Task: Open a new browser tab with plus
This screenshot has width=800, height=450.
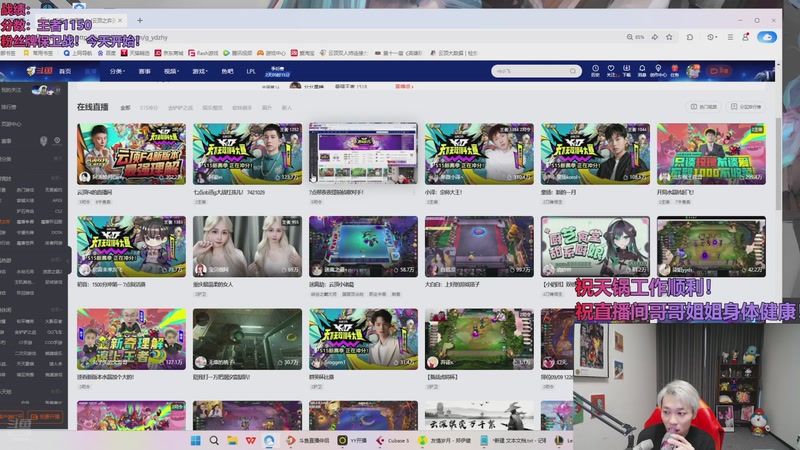Action: point(140,20)
